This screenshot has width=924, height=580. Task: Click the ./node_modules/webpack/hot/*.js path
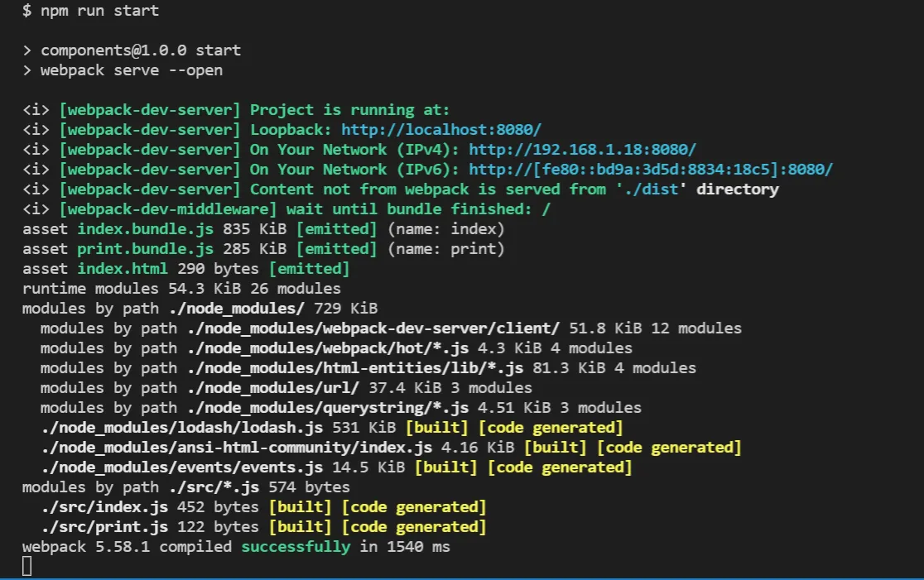tap(328, 348)
